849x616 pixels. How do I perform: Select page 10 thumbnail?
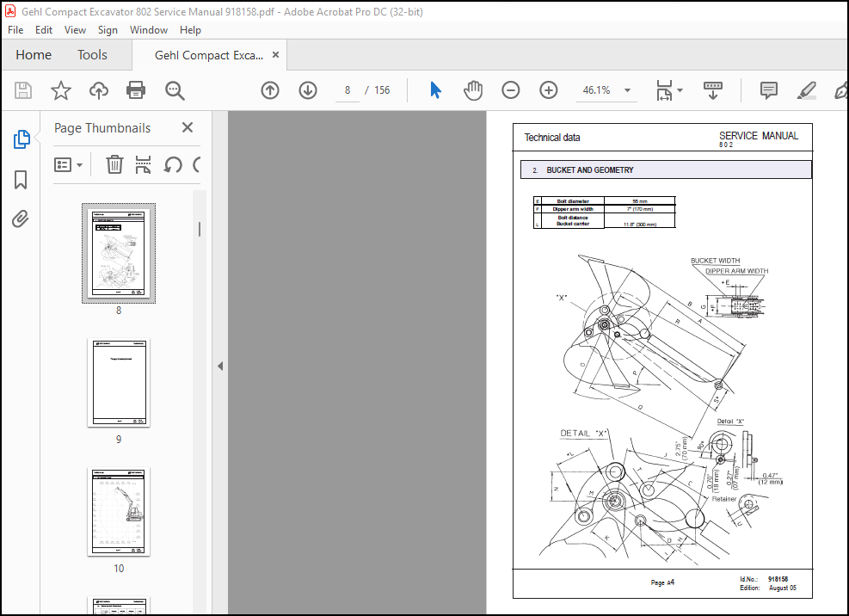pyautogui.click(x=119, y=511)
